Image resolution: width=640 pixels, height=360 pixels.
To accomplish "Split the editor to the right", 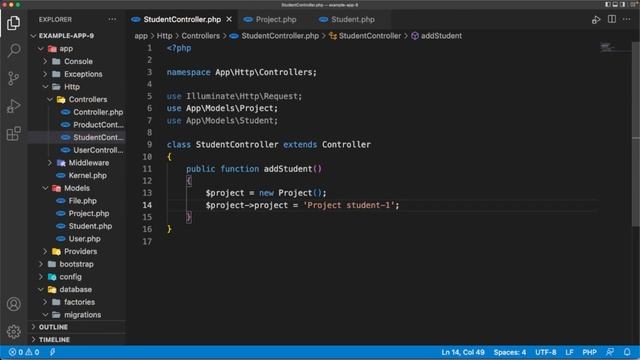I will 611,19.
